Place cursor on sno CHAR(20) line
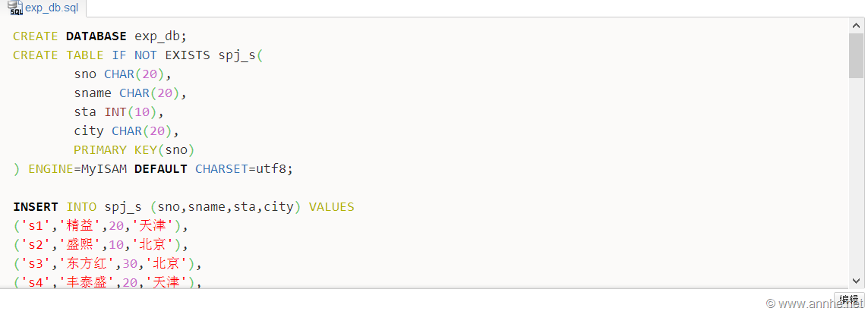 pyautogui.click(x=123, y=74)
